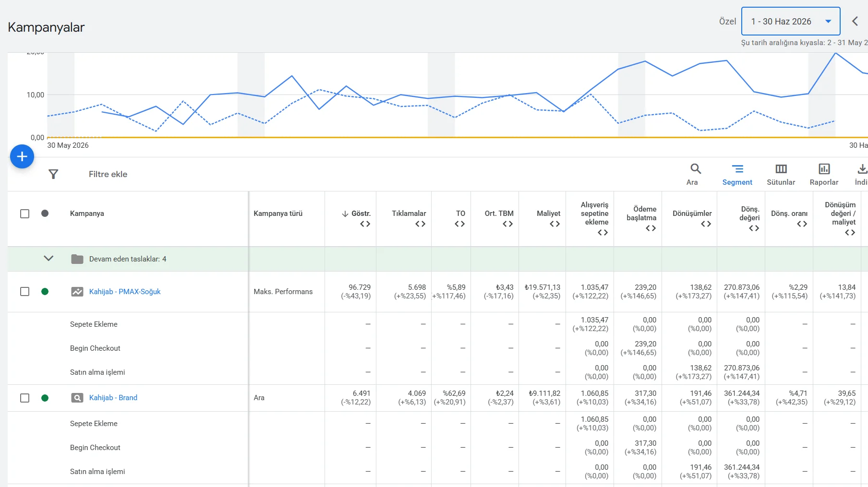Open the Kahijab - Brand campaign link
This screenshot has width=868, height=487.
113,398
